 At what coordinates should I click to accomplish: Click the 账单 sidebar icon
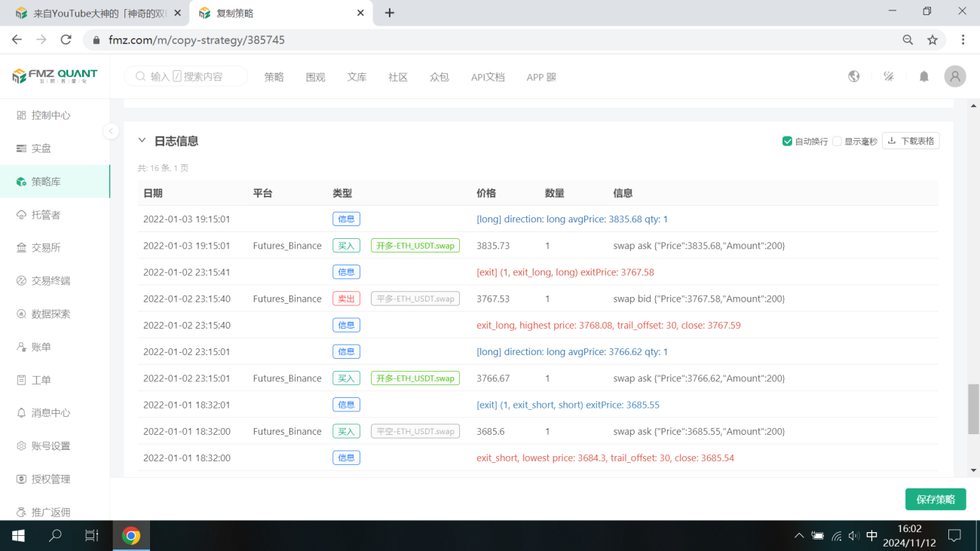tap(21, 347)
